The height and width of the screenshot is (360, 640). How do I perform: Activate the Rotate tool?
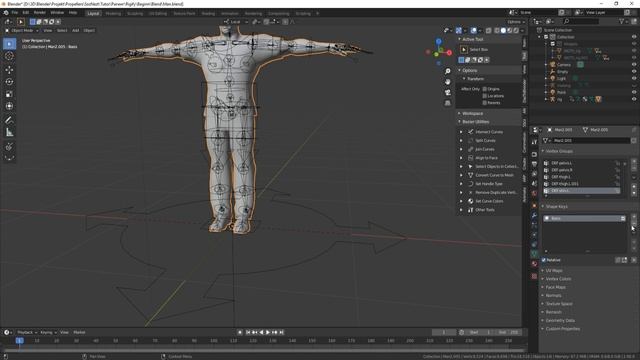[9, 82]
